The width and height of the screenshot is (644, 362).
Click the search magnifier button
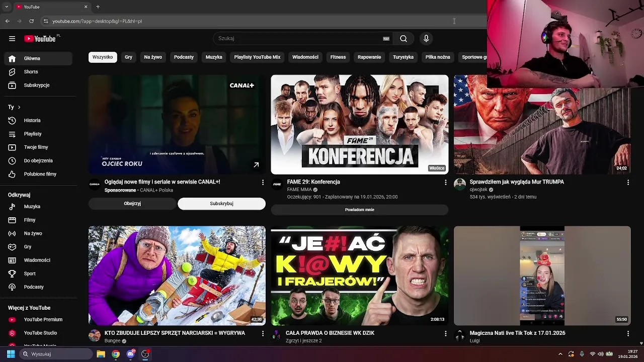pyautogui.click(x=404, y=39)
